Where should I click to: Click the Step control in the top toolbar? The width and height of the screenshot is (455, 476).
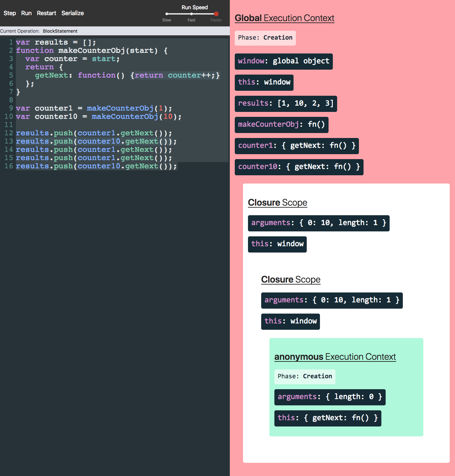pyautogui.click(x=10, y=13)
